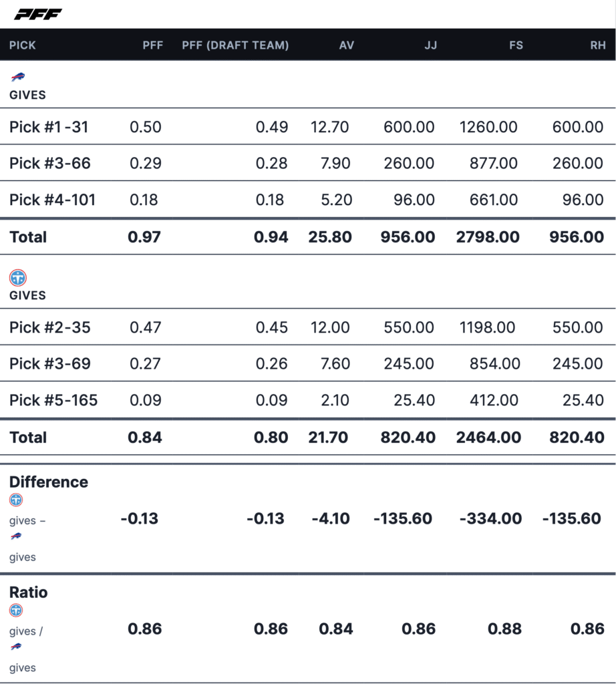Click the Bills logo above first GIVES
This screenshot has width=616, height=684.
(x=17, y=77)
